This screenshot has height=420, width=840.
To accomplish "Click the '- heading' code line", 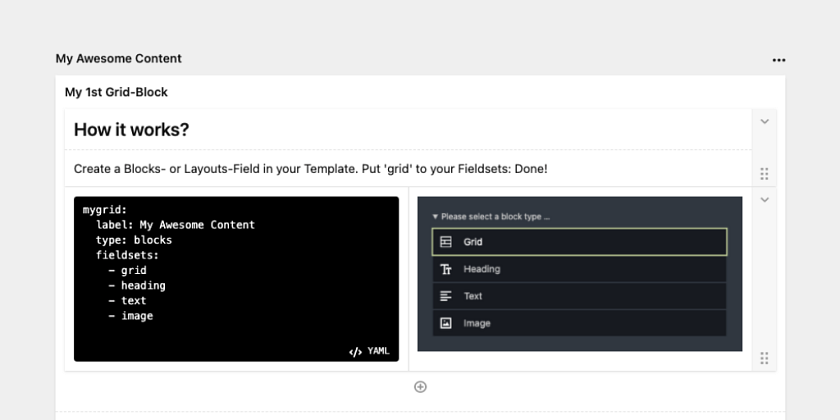I will point(137,286).
